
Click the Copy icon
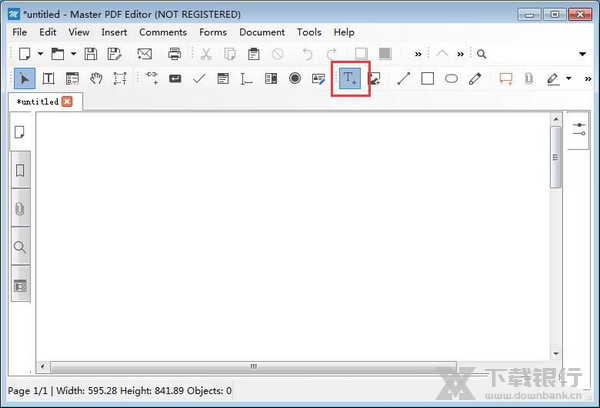230,54
